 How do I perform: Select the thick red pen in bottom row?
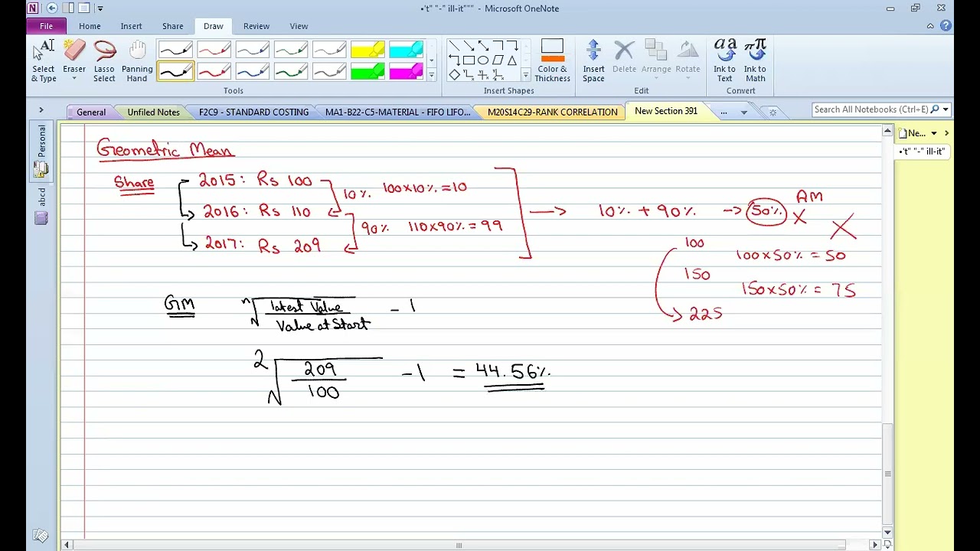[214, 71]
